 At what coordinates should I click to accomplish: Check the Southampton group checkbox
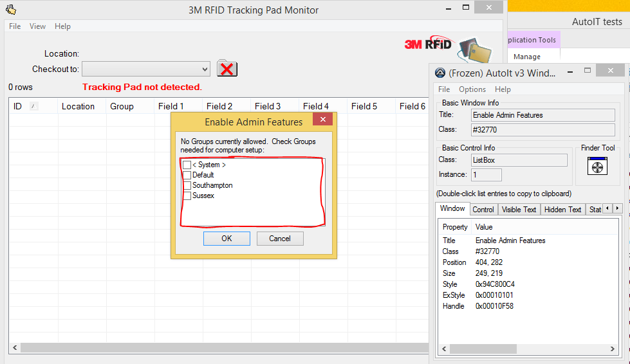[x=187, y=186]
